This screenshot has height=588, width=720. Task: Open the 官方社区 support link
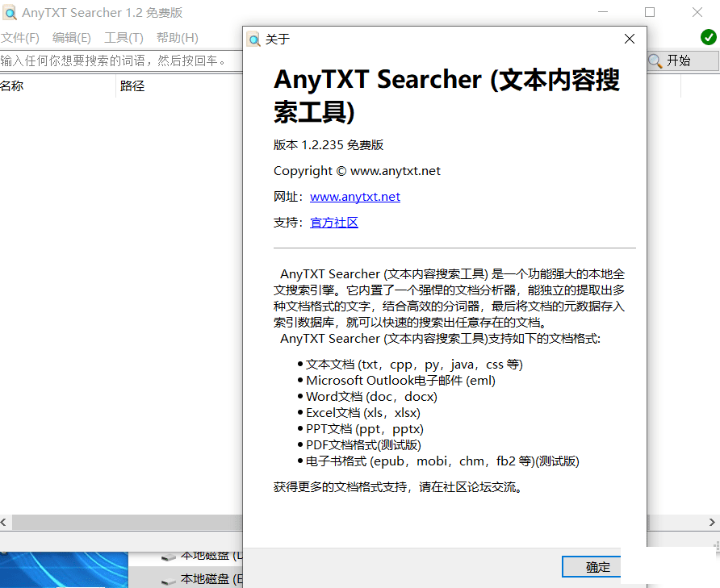click(x=334, y=223)
